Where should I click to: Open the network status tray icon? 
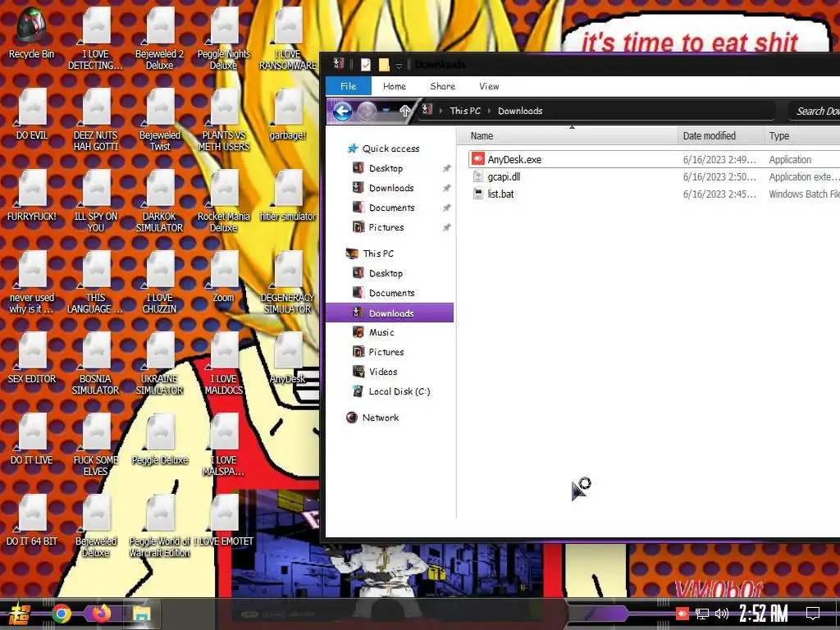click(x=702, y=614)
